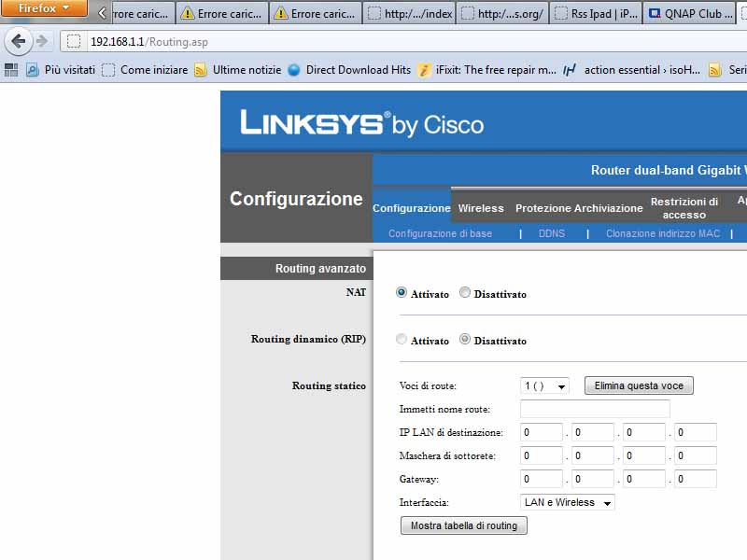Click the browser back arrow button
The image size is (747, 560).
pyautogui.click(x=18, y=41)
